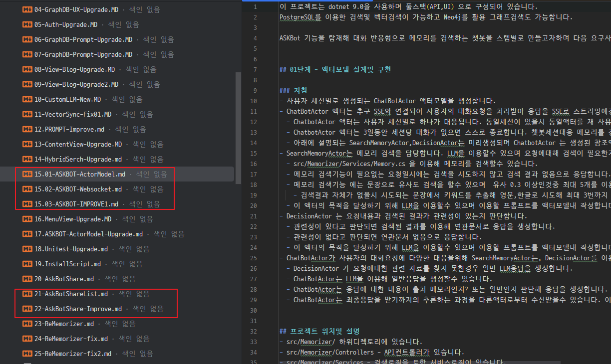Select 25-ReMemorizer-fix2.md in the file list
The image size is (611, 364).
pyautogui.click(x=73, y=354)
